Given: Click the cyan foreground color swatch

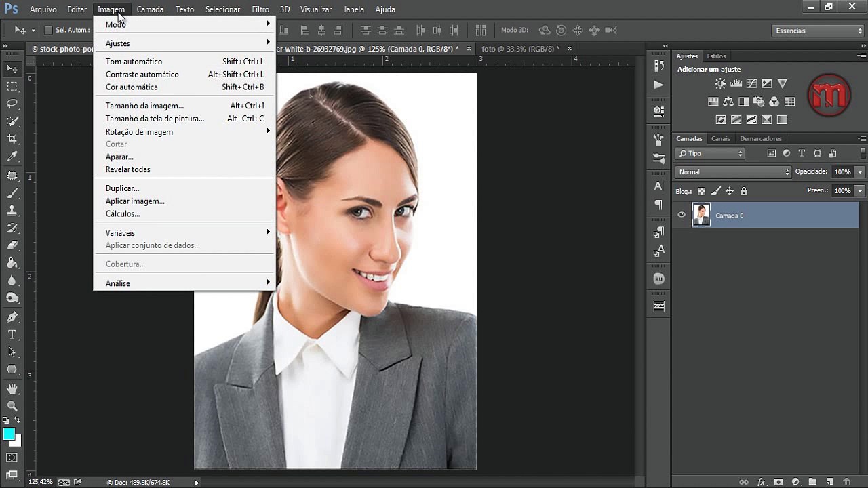Looking at the screenshot, I should [8, 434].
